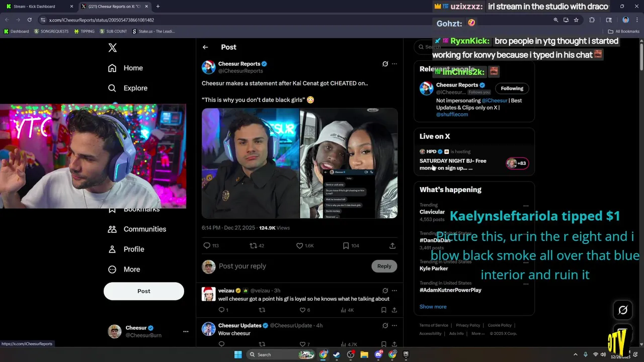This screenshot has width=644, height=362.
Task: Open a new browser tab
Action: (158, 7)
